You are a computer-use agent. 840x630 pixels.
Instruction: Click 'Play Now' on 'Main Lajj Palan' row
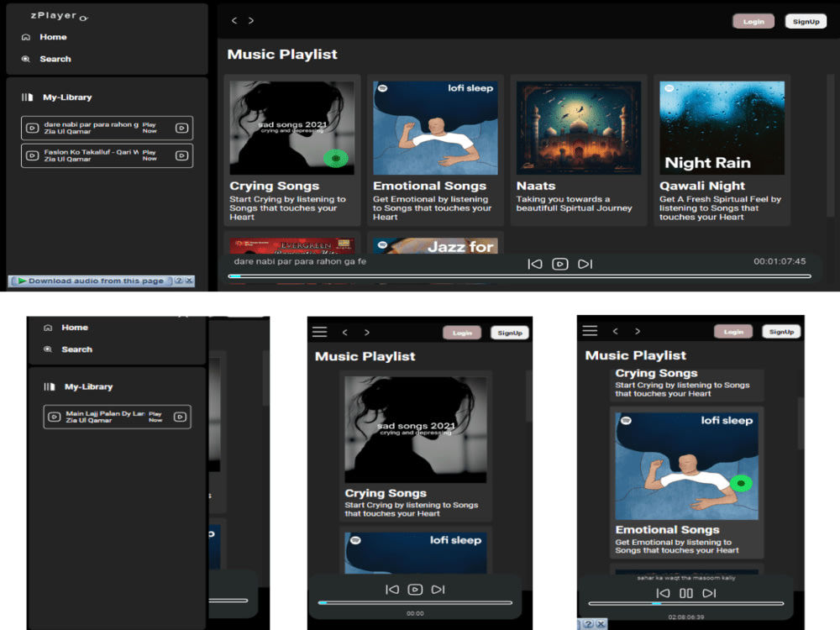[155, 417]
